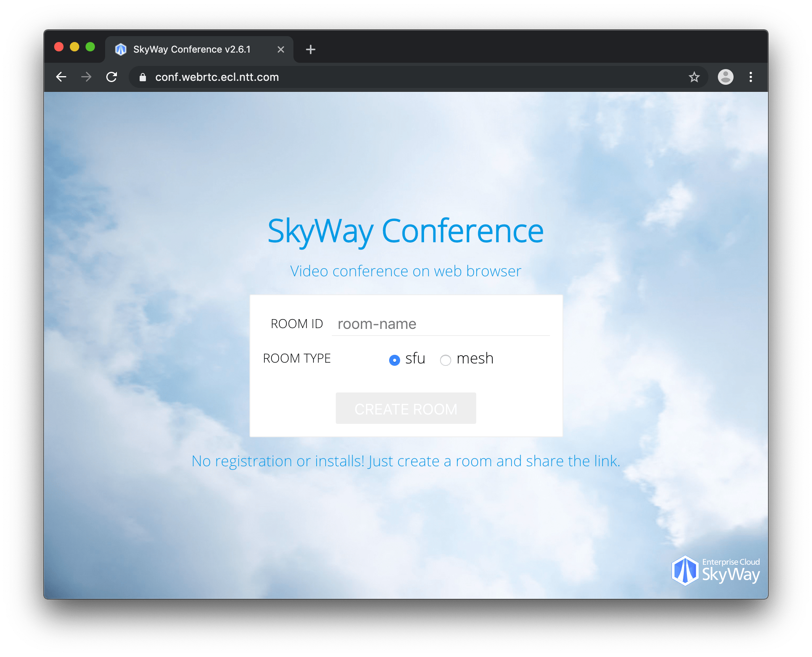Screen dimensions: 812x657
Task: Click the ROOM ID label
Action: (x=297, y=324)
